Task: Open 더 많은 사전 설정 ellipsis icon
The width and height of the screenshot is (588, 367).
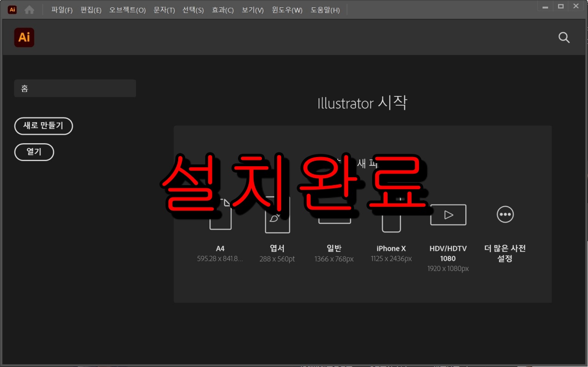Action: 505,214
